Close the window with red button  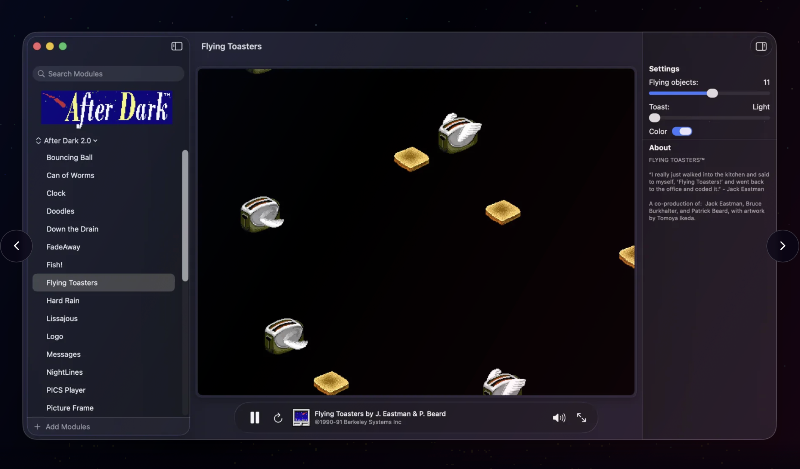click(x=37, y=46)
